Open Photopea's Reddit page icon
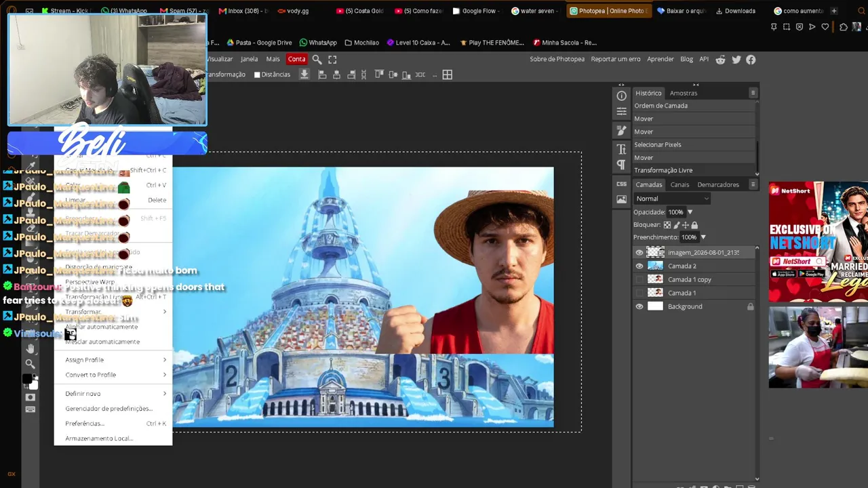868x488 pixels. pyautogui.click(x=720, y=60)
